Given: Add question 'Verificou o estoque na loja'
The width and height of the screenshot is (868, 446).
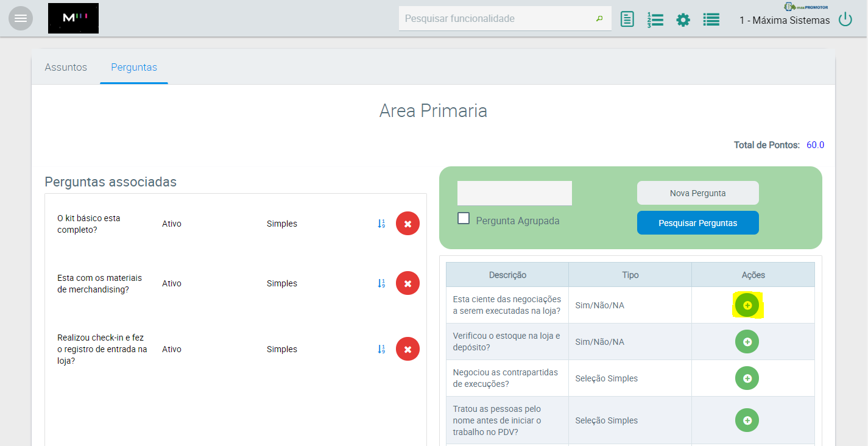Looking at the screenshot, I should coord(747,342).
